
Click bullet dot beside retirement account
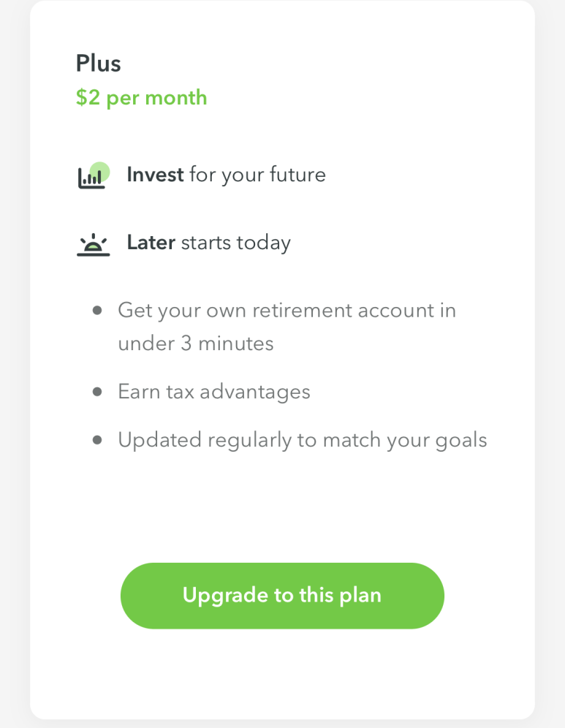tap(97, 310)
